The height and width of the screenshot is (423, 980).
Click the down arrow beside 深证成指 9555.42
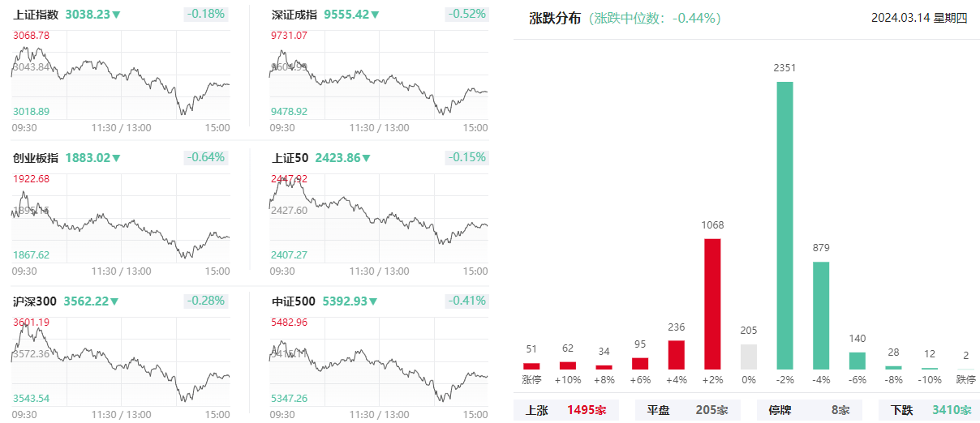(375, 15)
